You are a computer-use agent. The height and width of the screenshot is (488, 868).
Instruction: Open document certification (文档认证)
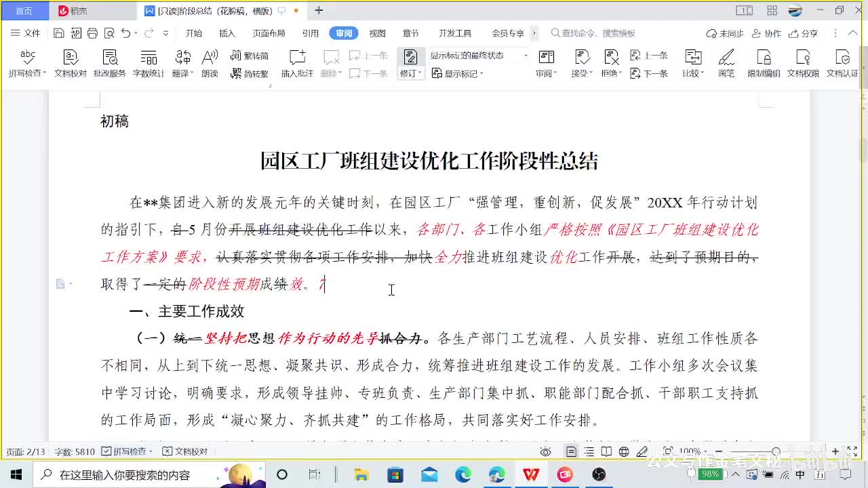[x=842, y=64]
